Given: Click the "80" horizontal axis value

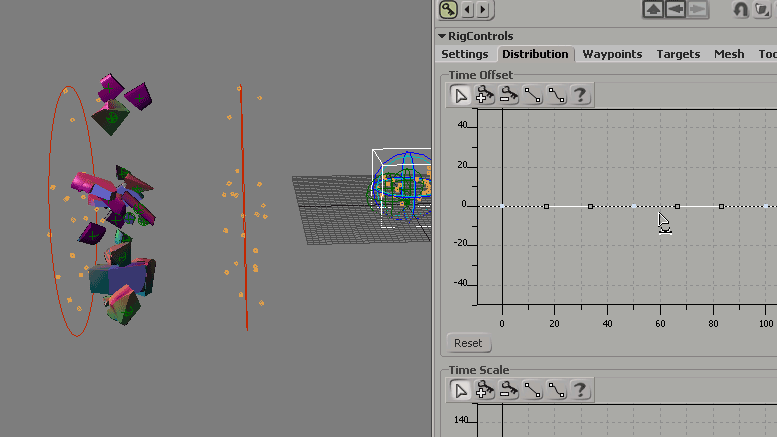Looking at the screenshot, I should coord(713,324).
